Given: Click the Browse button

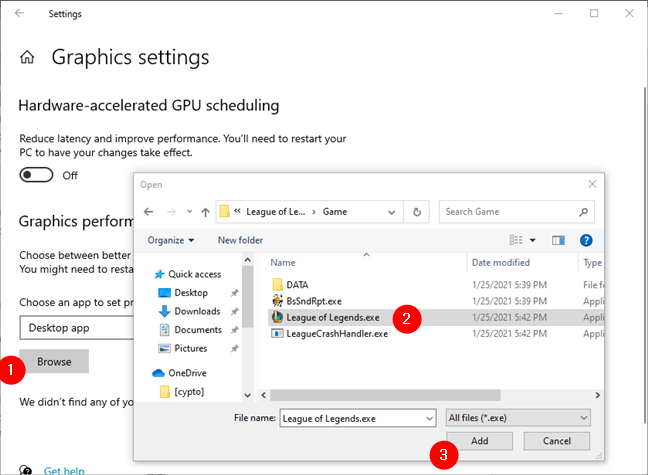Looking at the screenshot, I should pyautogui.click(x=54, y=361).
